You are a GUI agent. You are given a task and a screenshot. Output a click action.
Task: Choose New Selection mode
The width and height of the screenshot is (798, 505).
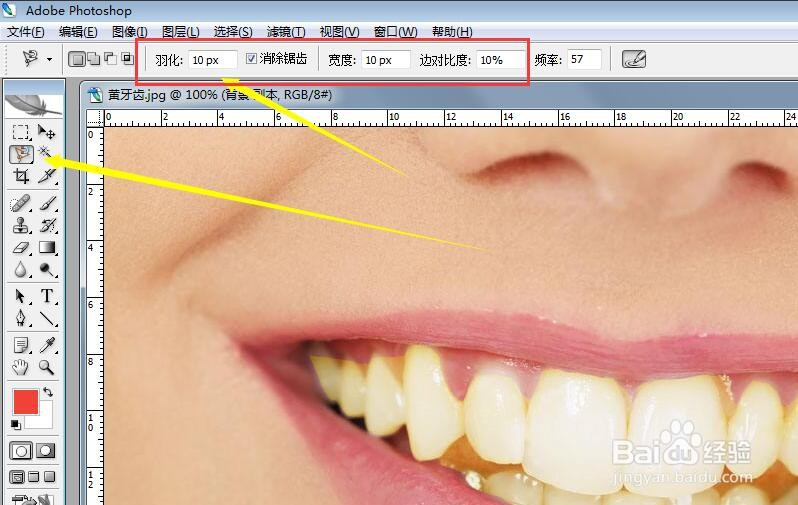(x=77, y=59)
